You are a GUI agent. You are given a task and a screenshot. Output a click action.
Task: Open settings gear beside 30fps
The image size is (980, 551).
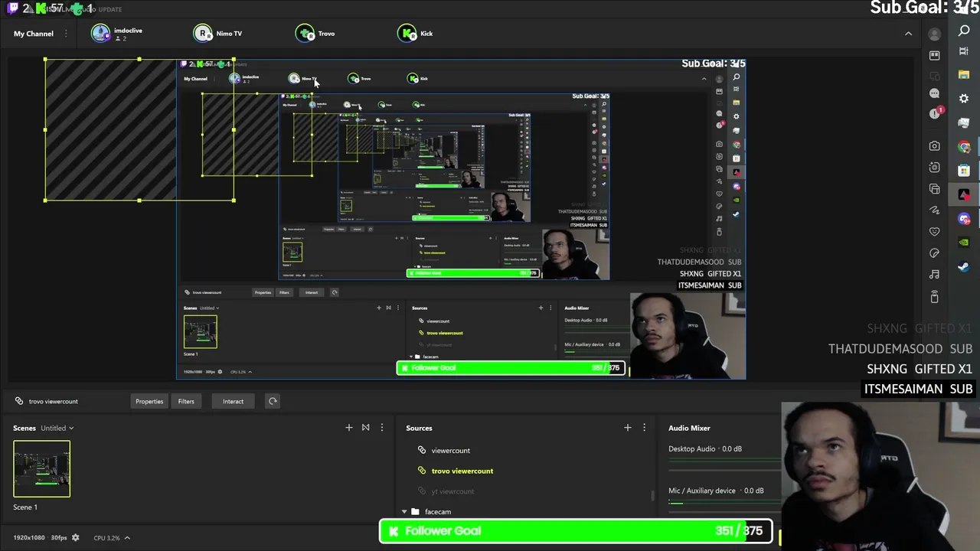click(75, 538)
